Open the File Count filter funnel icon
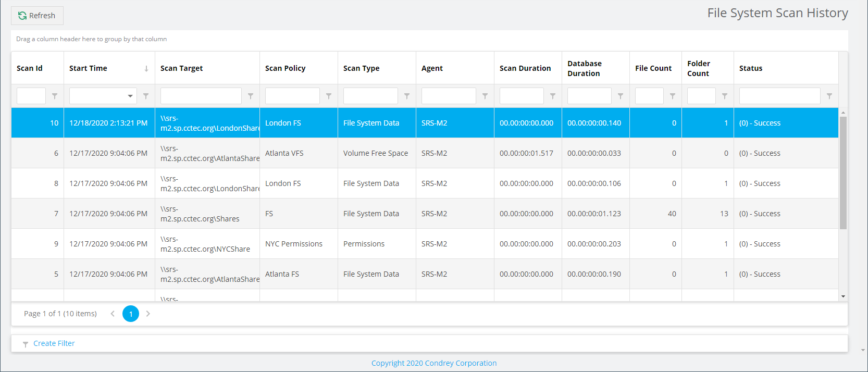This screenshot has height=372, width=868. tap(673, 96)
